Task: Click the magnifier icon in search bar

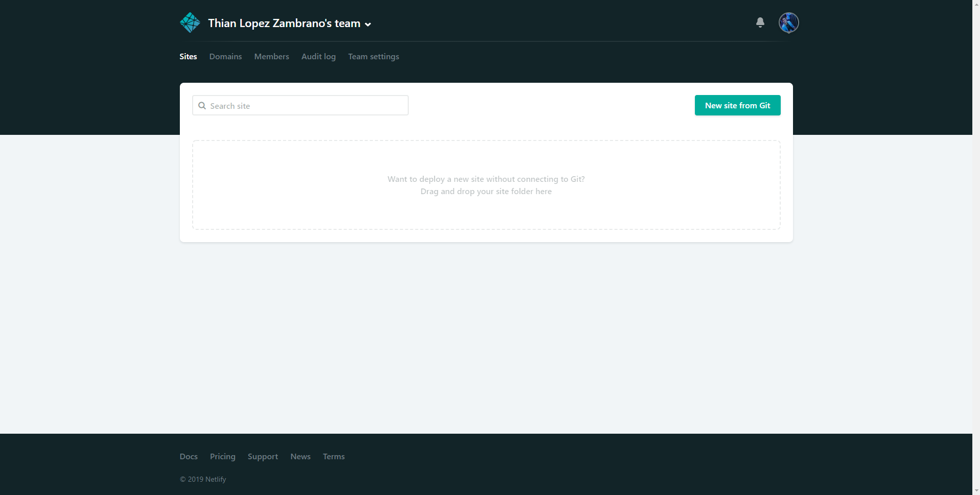Action: pos(202,105)
